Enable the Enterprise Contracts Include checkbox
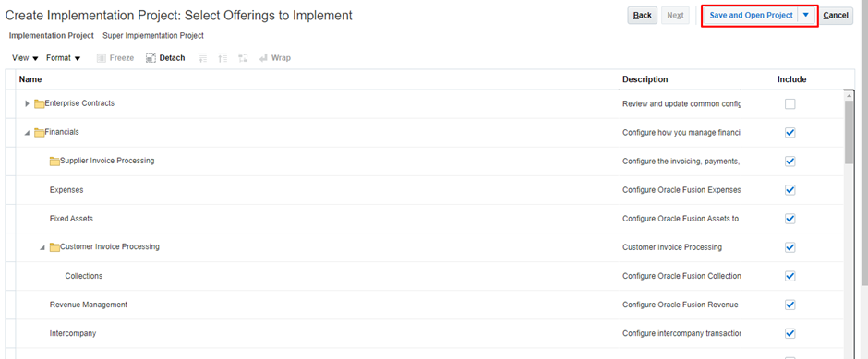The image size is (868, 359). (x=790, y=104)
